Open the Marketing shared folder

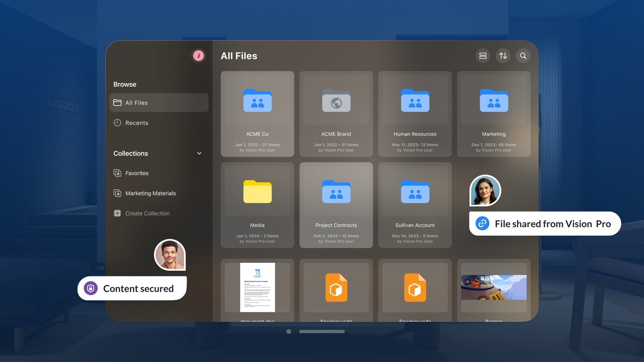click(493, 114)
